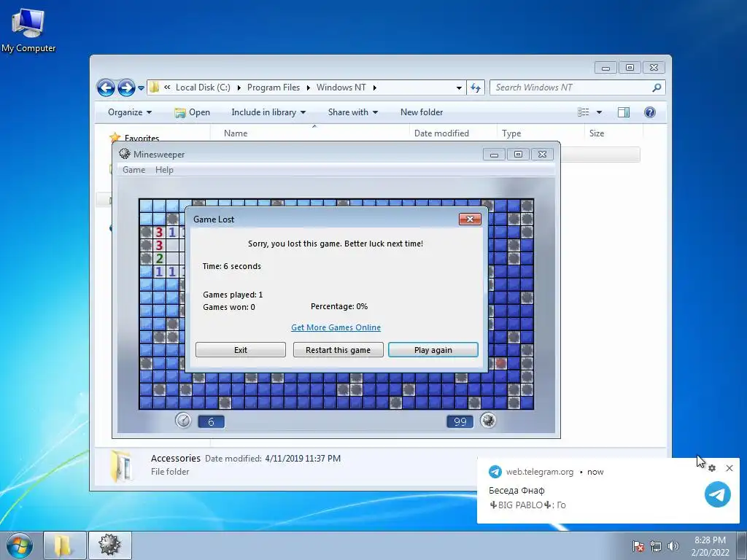Image resolution: width=747 pixels, height=560 pixels.
Task: Click Telegram logo in notification
Action: [718, 494]
